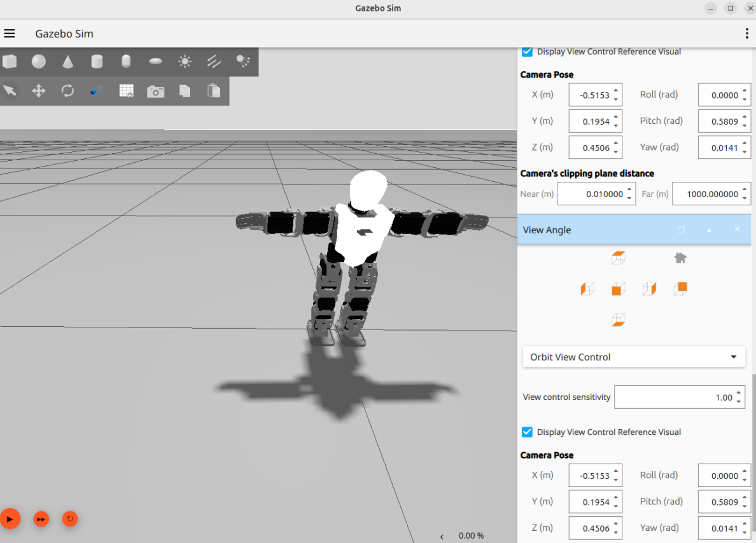Screen dimensions: 756x543
Task: Open the three-dot plugins menu
Action: click(746, 34)
